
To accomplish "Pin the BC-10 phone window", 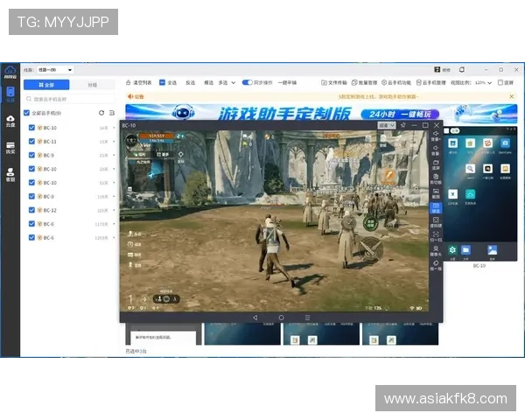I will (403, 125).
